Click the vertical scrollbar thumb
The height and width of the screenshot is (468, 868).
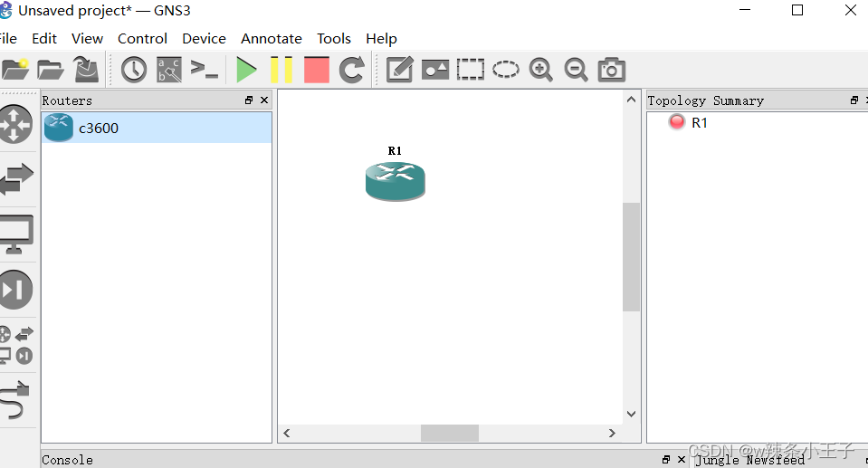coord(631,257)
